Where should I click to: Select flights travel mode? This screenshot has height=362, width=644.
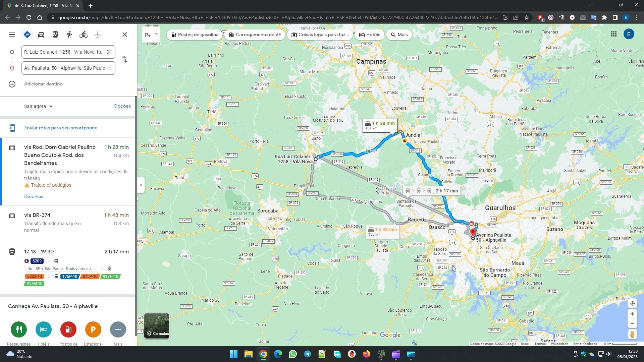pos(98,35)
